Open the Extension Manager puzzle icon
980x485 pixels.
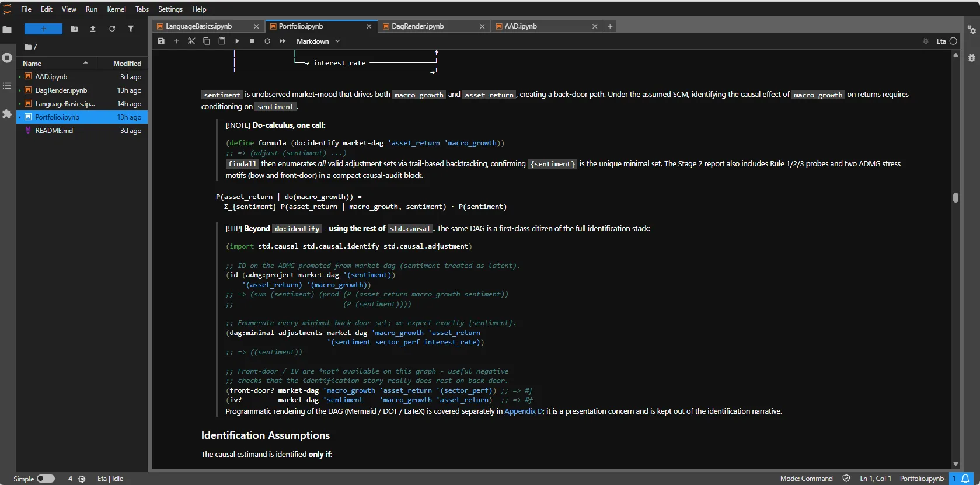[x=7, y=114]
